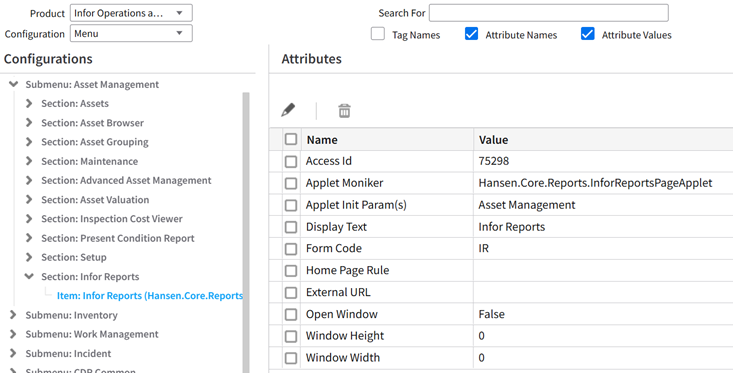The width and height of the screenshot is (733, 373).
Task: Expand the Section: Maintenance node
Action: (29, 161)
